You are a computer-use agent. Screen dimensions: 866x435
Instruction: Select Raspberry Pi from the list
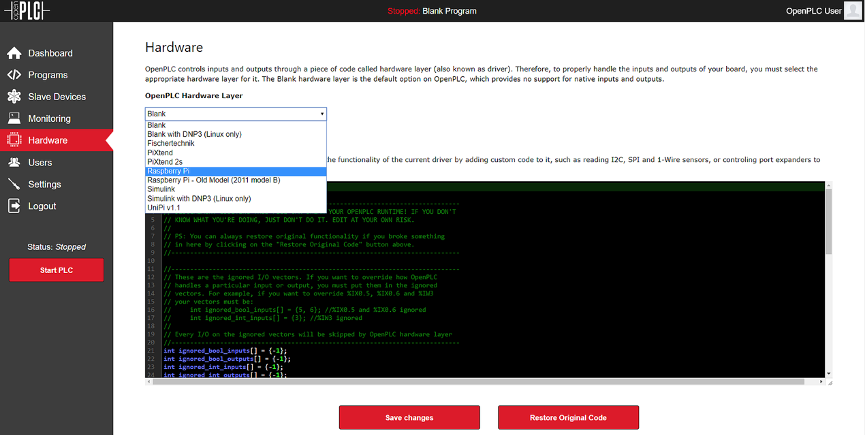pos(168,171)
